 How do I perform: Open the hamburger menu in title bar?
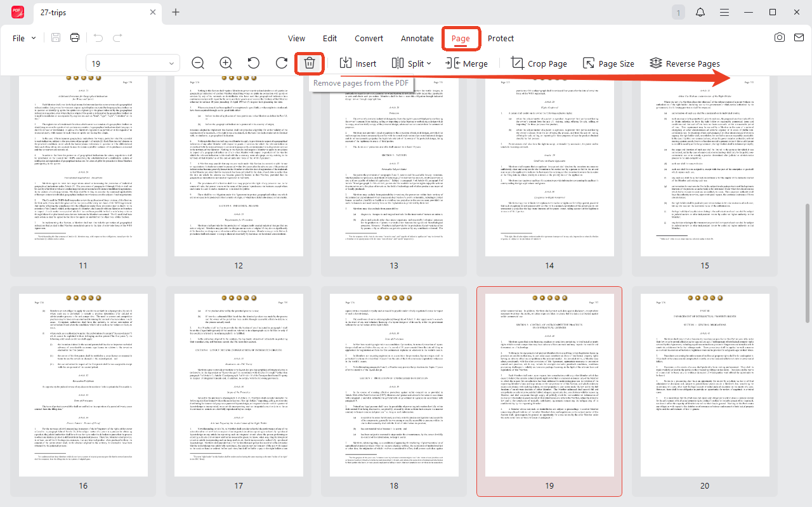724,12
